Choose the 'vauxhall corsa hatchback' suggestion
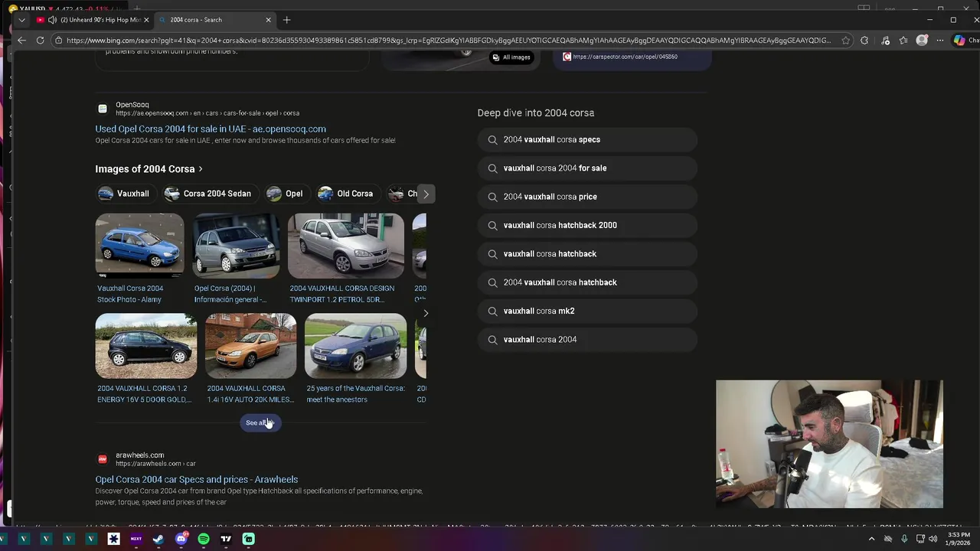 [587, 254]
